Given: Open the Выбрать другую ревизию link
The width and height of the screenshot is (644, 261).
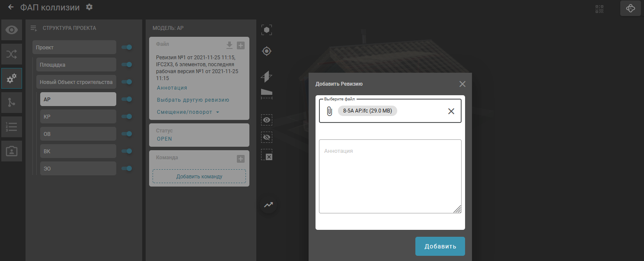Looking at the screenshot, I should tap(193, 100).
